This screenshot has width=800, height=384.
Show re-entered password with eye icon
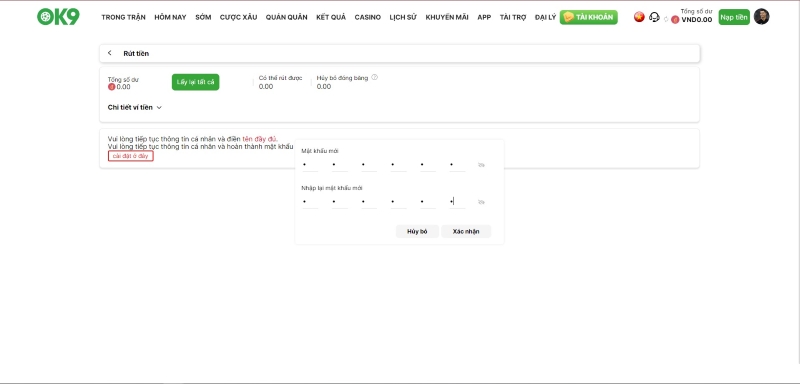(481, 202)
